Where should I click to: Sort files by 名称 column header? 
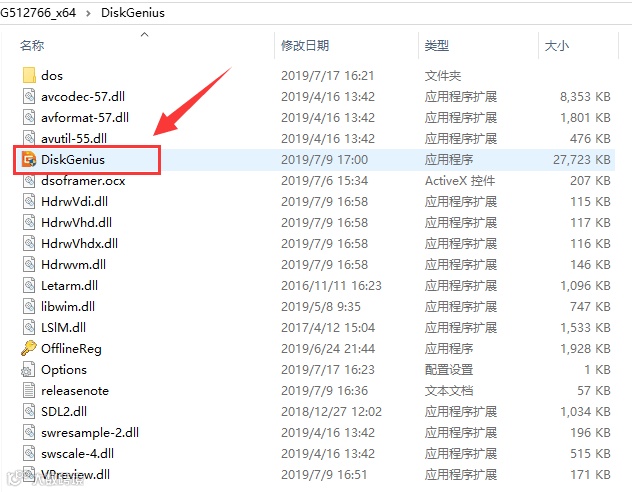click(32, 45)
